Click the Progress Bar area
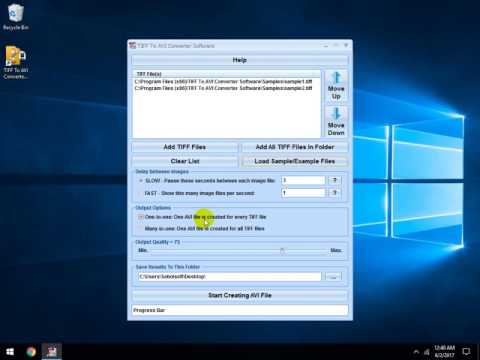Image resolution: width=480 pixels, height=360 pixels. click(240, 310)
